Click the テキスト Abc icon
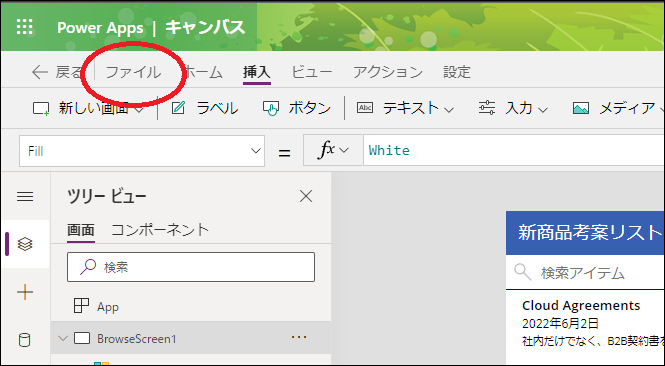 [365, 108]
